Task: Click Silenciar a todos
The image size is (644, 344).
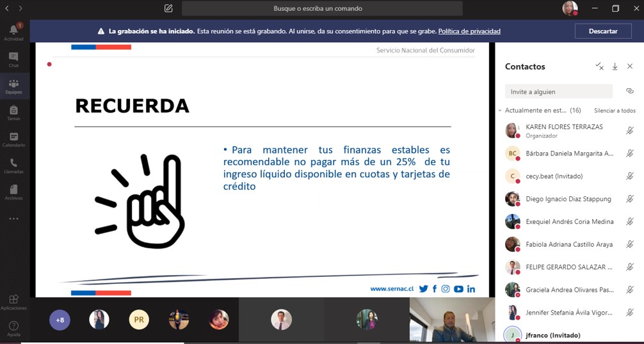Action: tap(615, 111)
